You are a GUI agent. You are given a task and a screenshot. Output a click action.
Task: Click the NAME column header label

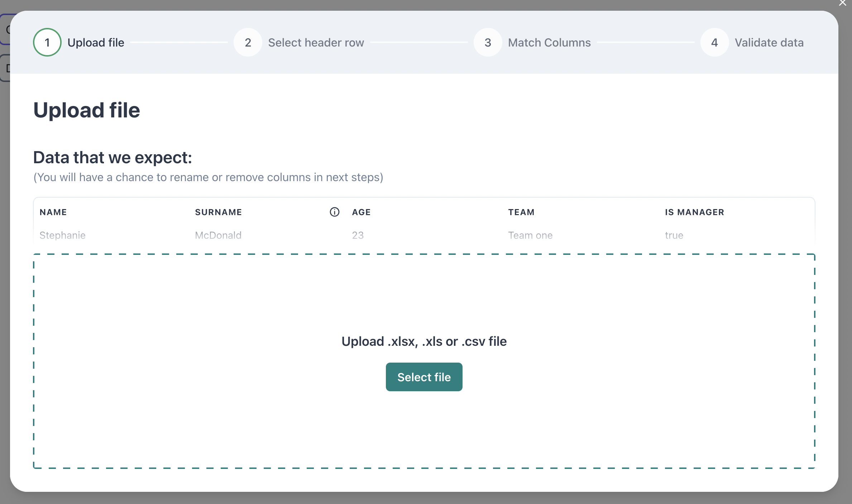pyautogui.click(x=53, y=212)
